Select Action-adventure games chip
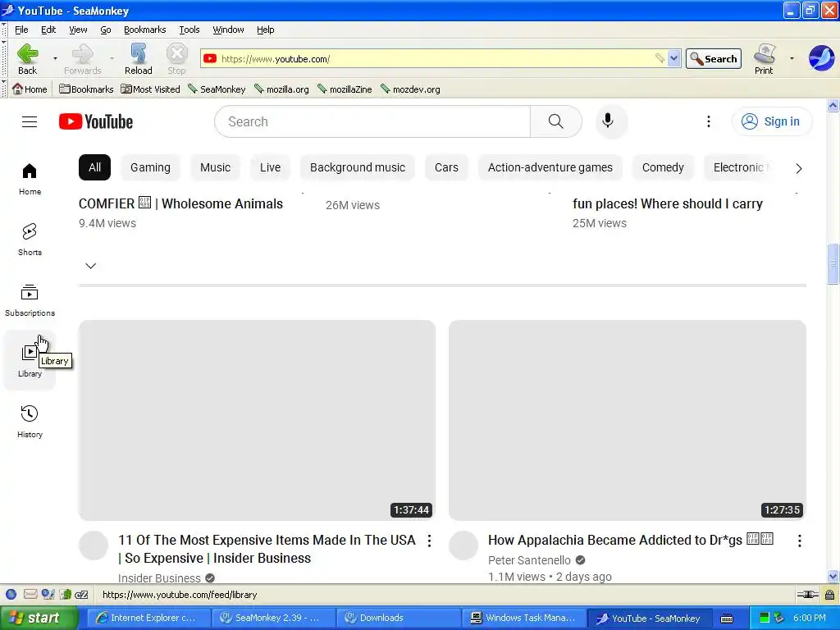 tap(550, 167)
